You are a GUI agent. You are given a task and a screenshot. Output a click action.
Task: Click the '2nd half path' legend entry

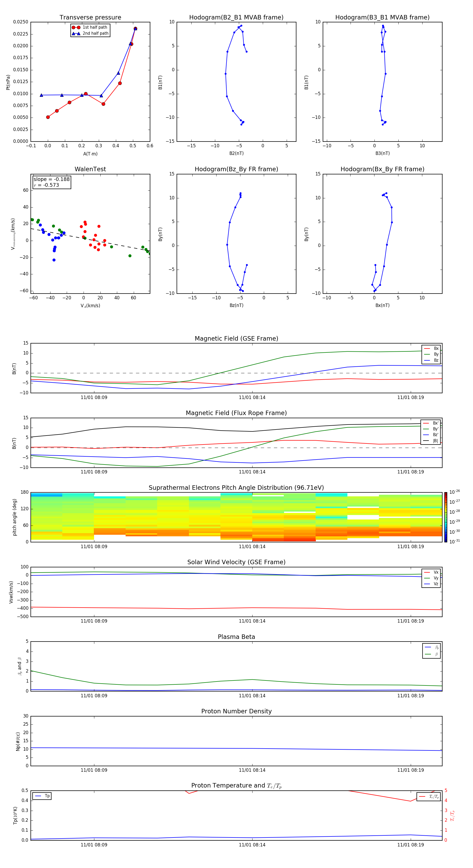pyautogui.click(x=90, y=33)
